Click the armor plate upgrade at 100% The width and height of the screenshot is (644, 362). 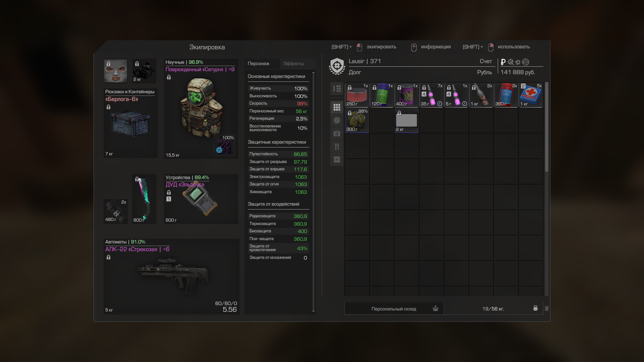click(224, 145)
